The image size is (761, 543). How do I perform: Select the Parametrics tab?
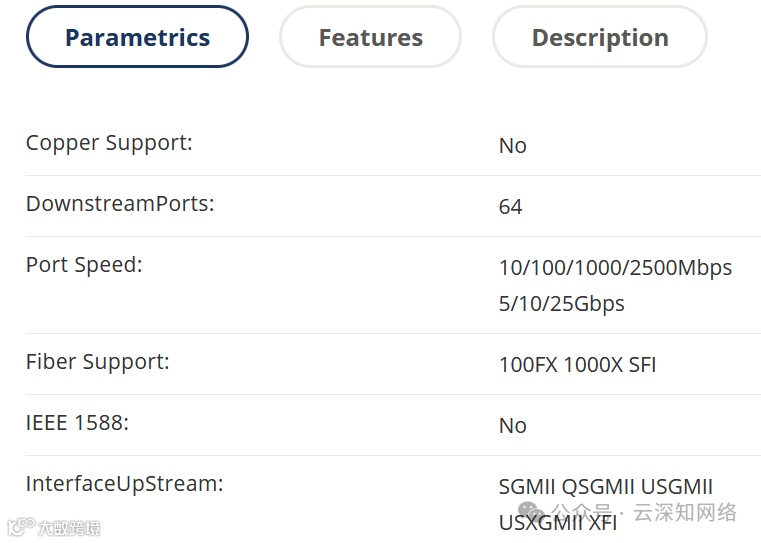pyautogui.click(x=137, y=37)
